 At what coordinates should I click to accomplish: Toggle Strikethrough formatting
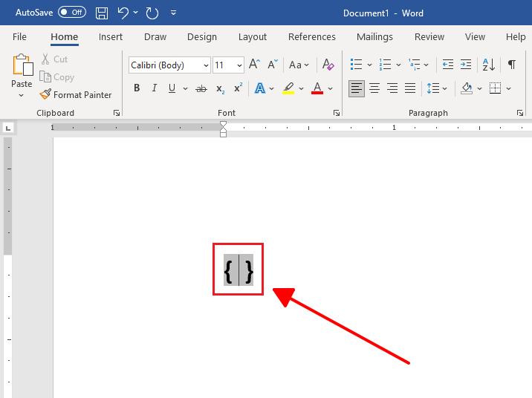pyautogui.click(x=201, y=88)
